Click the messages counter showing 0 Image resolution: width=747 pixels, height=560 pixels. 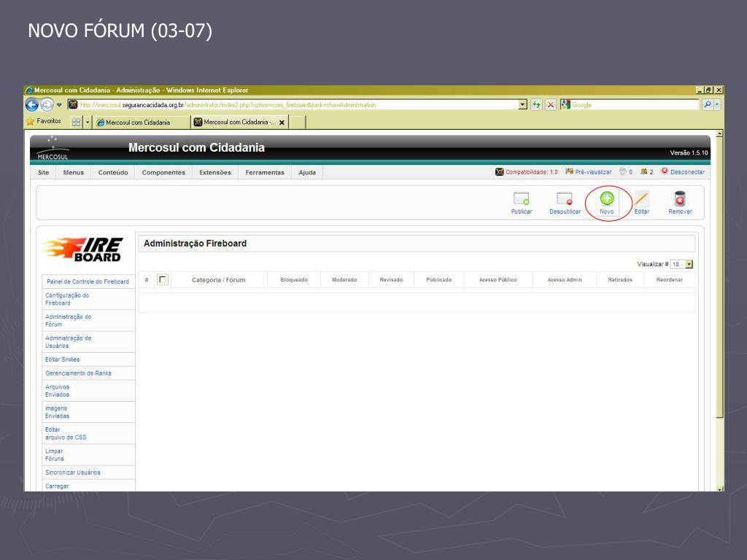(625, 172)
